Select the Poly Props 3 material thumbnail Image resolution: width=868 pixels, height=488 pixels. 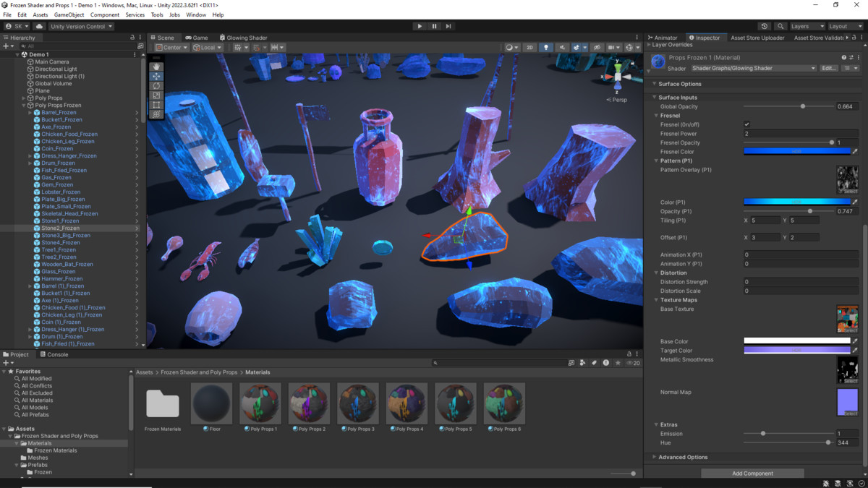[357, 403]
